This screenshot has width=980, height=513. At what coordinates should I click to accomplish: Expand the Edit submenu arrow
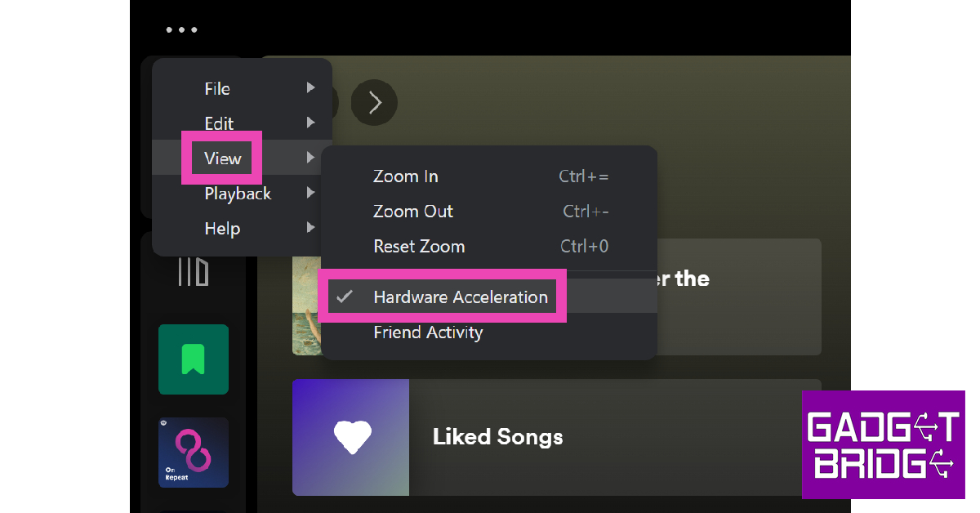(311, 123)
